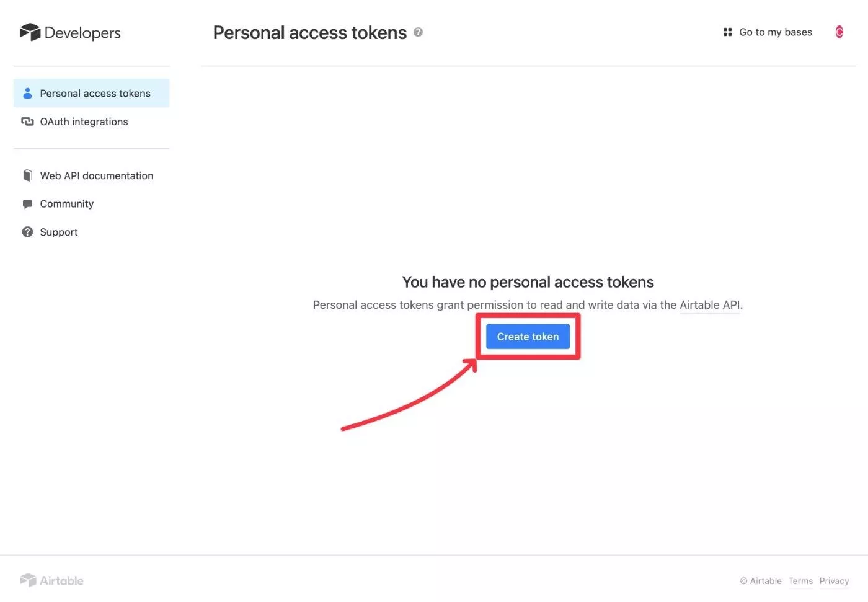
Task: Follow the Airtable API text link
Action: (x=709, y=305)
